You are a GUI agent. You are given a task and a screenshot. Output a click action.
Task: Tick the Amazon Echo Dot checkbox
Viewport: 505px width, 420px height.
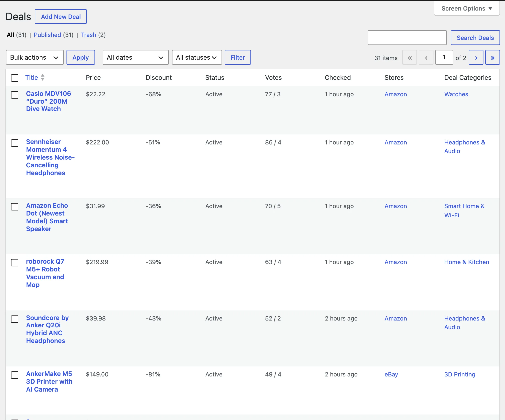point(15,207)
